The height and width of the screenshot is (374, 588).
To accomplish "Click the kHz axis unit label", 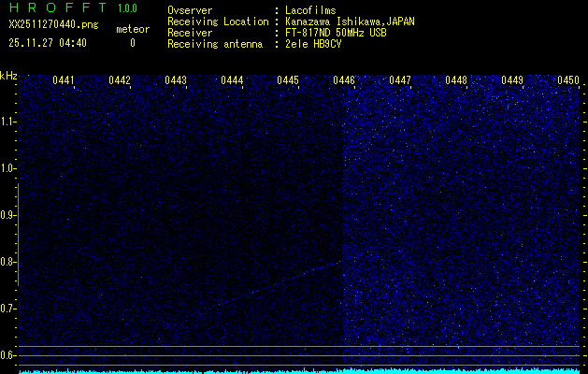I will (8, 76).
